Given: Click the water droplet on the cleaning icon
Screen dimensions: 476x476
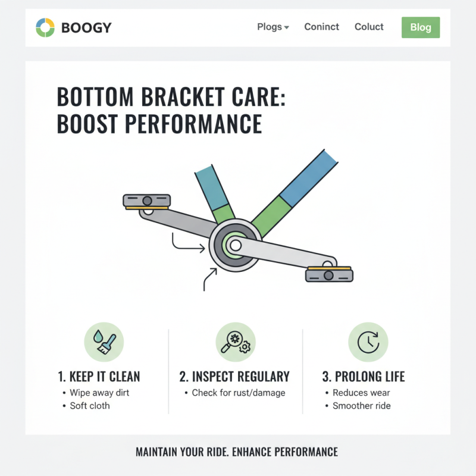Looking at the screenshot, I should point(99,336).
